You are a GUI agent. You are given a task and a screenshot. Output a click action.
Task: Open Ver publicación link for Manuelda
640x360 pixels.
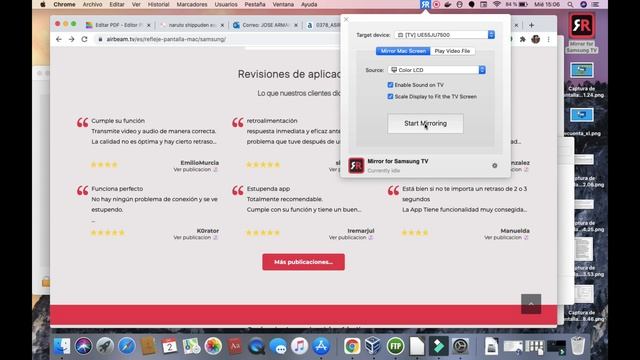click(507, 238)
